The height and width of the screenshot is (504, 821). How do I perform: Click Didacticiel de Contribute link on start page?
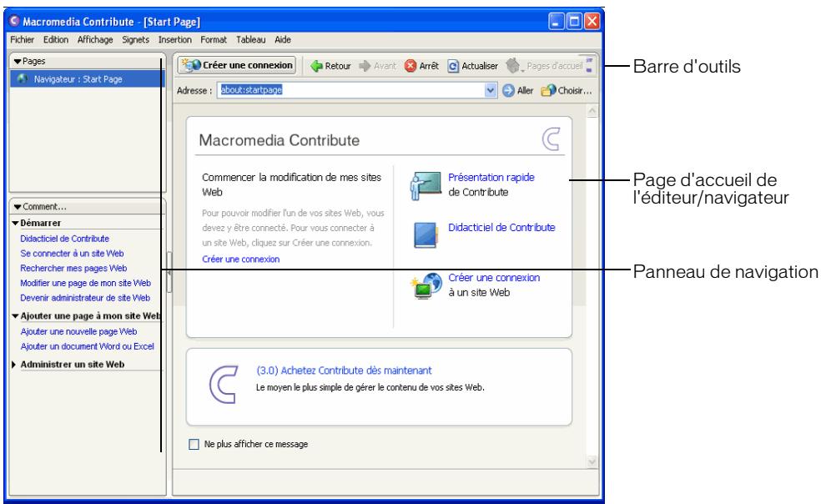[x=501, y=227]
